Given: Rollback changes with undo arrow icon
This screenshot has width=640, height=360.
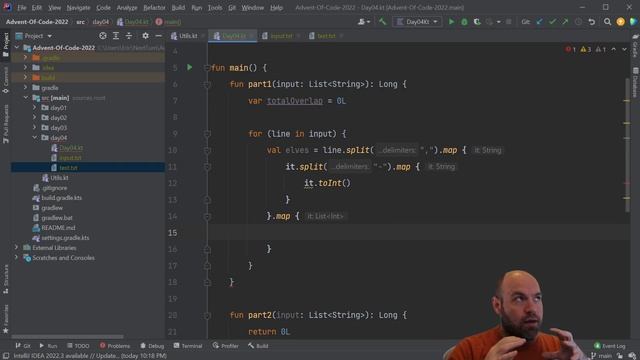Looking at the screenshot, I should [x=591, y=22].
